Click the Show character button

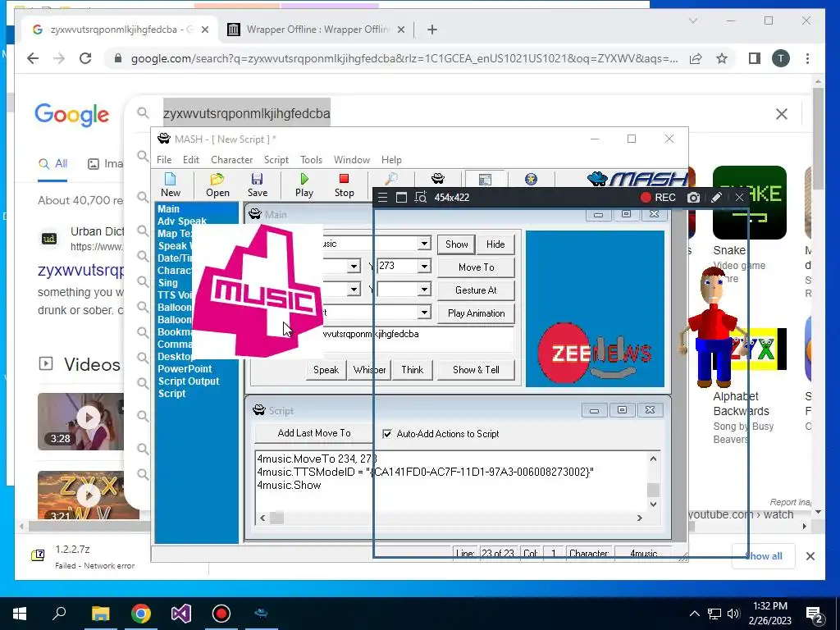pos(456,244)
